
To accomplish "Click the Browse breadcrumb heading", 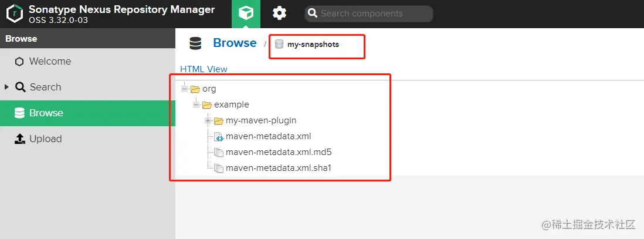I will tap(235, 43).
